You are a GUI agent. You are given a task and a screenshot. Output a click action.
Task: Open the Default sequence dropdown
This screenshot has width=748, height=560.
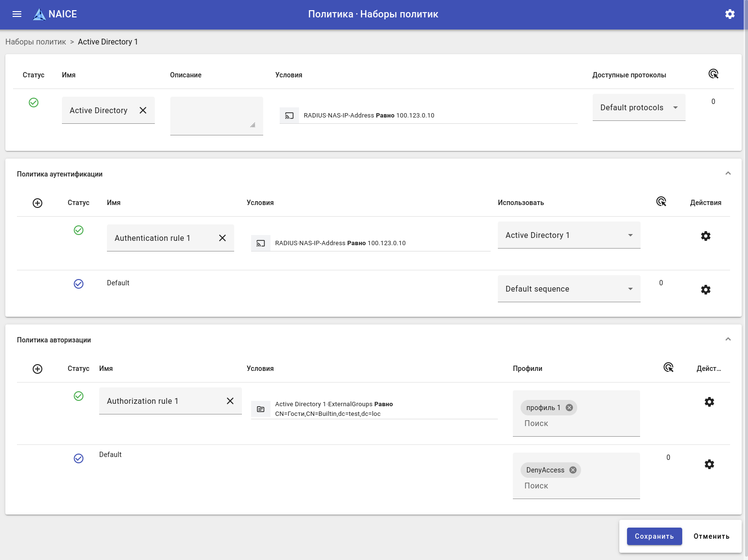pos(568,289)
